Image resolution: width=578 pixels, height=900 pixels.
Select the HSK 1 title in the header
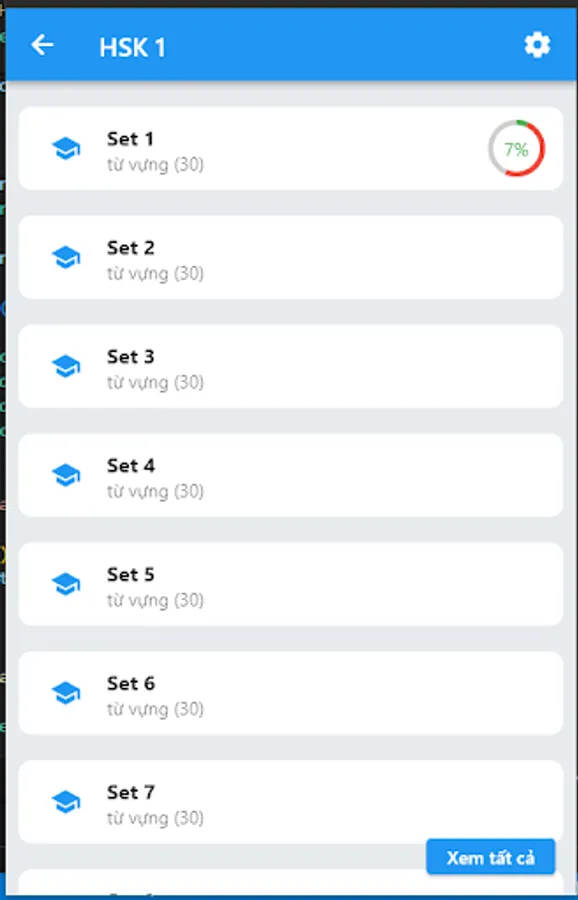click(133, 47)
